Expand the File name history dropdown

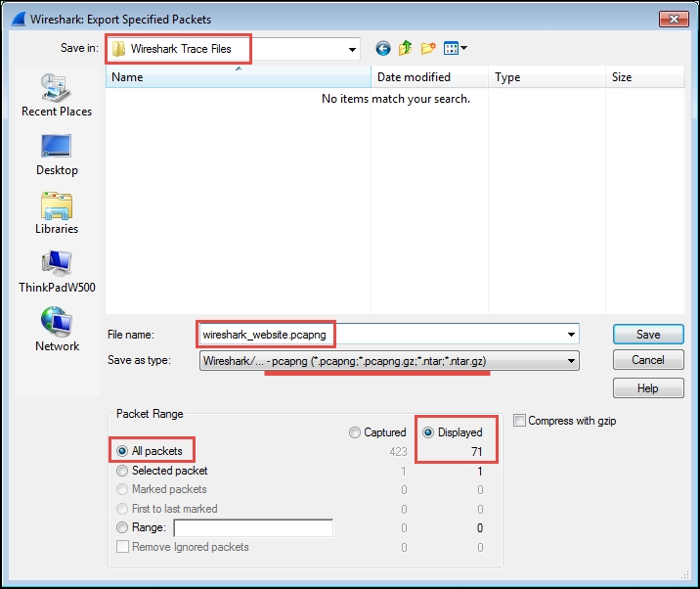coord(571,335)
